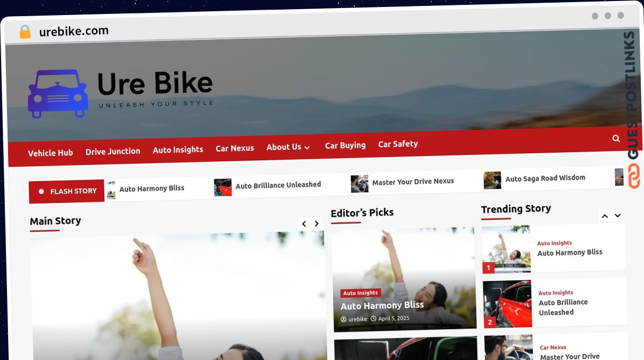Click Auto Insights category above trending Auto Harmony Bliss
This screenshot has height=360, width=644.
click(554, 243)
